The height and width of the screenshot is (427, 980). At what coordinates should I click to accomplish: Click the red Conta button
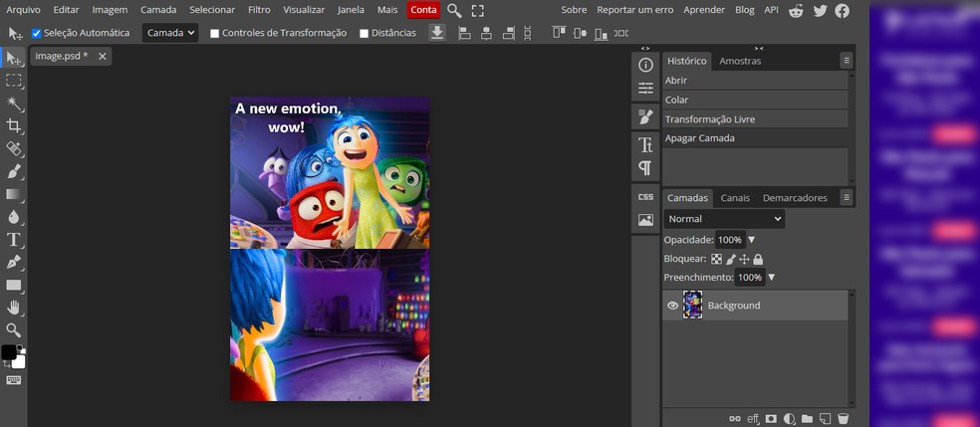(x=423, y=10)
